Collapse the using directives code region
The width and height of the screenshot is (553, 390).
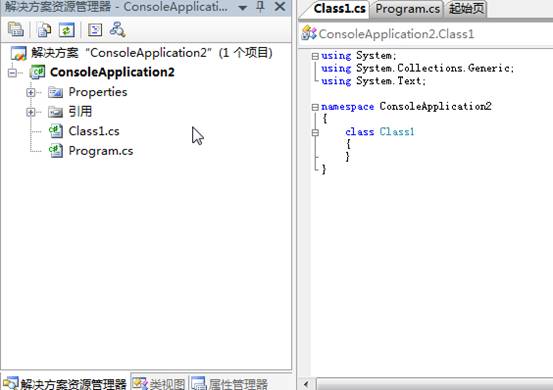(x=315, y=56)
